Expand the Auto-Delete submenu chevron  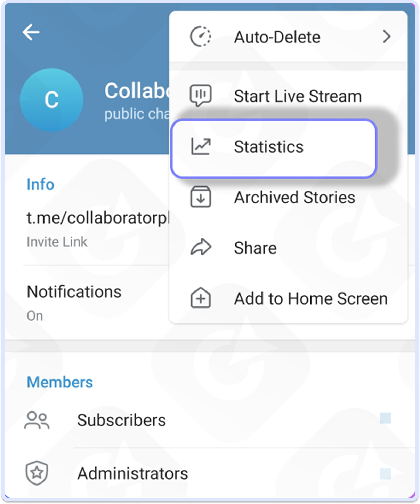[387, 37]
